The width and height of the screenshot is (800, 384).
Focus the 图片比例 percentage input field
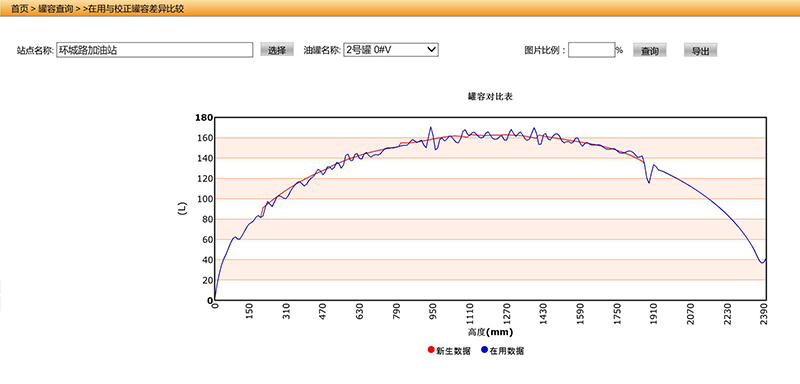591,50
